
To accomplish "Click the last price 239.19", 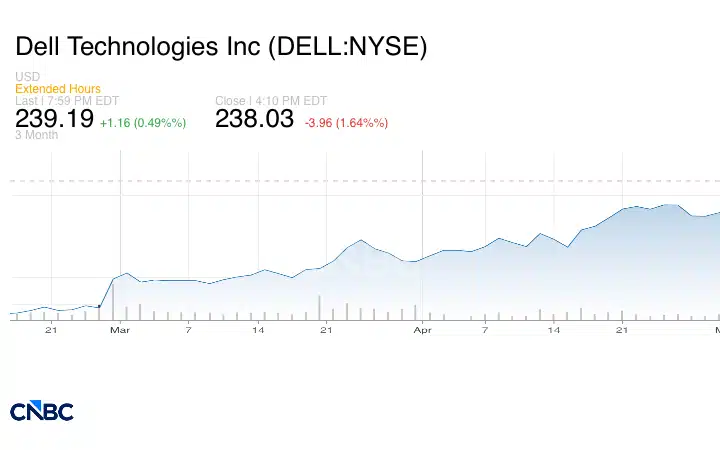I will tap(55, 118).
